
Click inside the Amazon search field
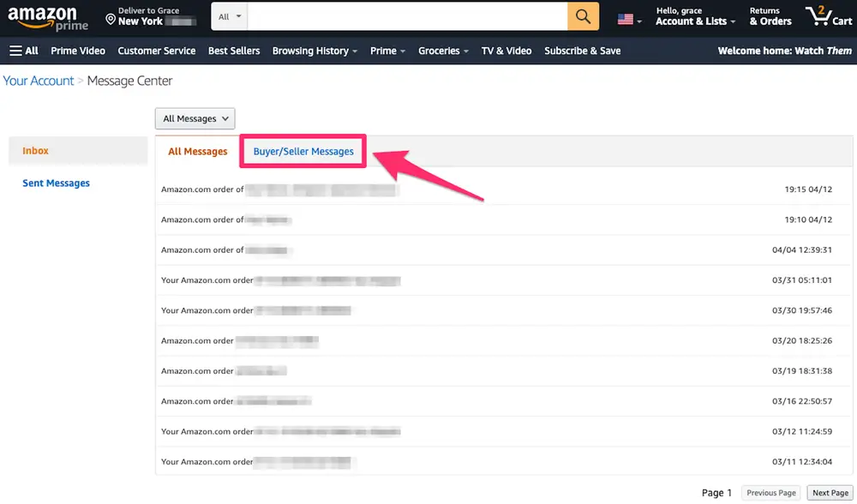pos(407,16)
